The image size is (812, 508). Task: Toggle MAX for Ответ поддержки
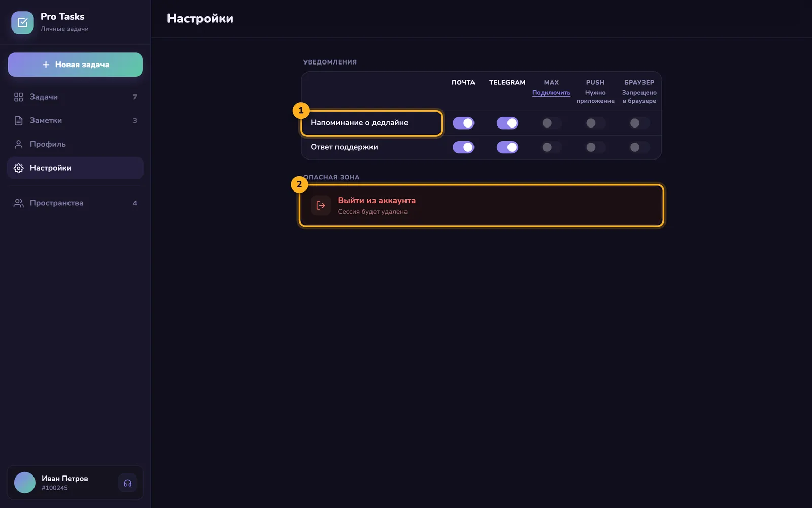point(551,147)
